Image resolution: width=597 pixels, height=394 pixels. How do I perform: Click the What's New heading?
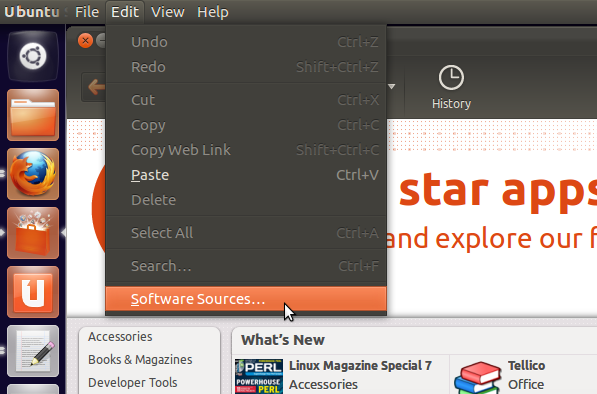point(283,340)
